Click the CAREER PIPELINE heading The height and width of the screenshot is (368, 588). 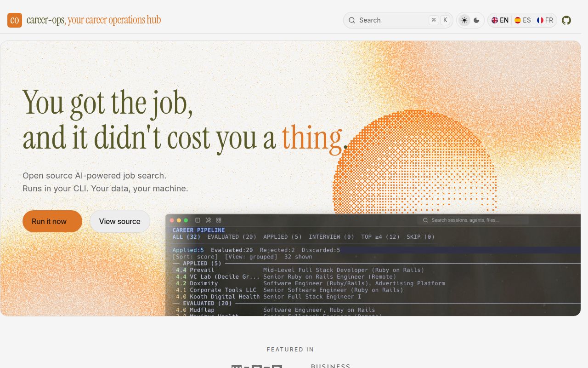pyautogui.click(x=198, y=230)
